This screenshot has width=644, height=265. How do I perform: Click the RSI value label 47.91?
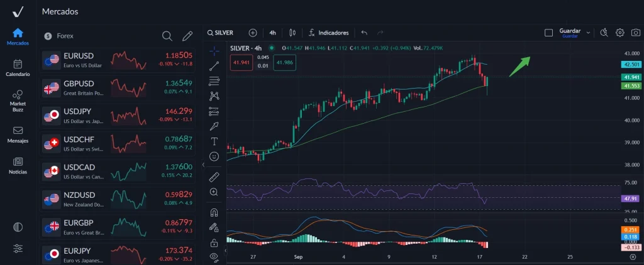[x=631, y=198]
